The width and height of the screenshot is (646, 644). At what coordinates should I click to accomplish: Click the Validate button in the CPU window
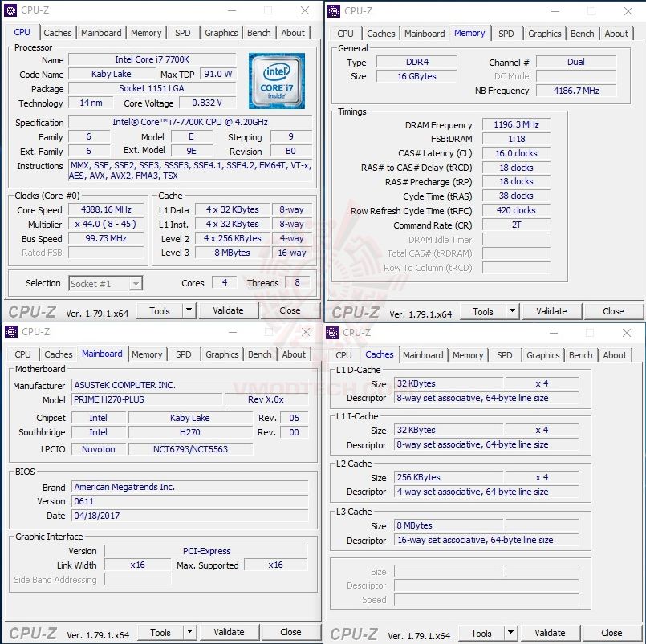(229, 310)
